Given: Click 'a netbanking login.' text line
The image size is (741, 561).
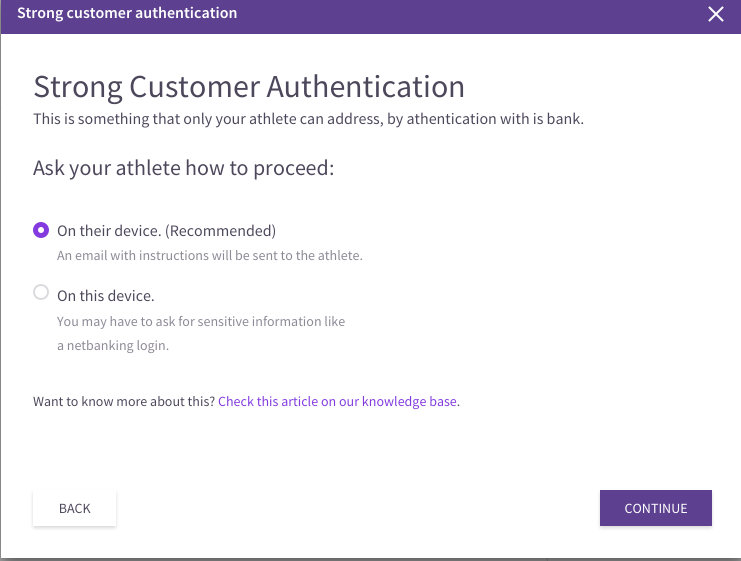Looking at the screenshot, I should pos(113,345).
